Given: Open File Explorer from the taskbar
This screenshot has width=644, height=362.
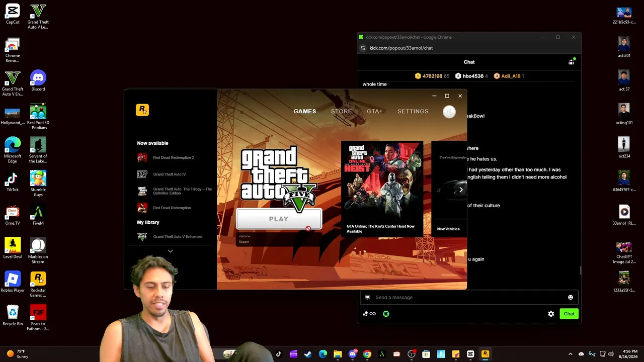Looking at the screenshot, I should (x=338, y=354).
